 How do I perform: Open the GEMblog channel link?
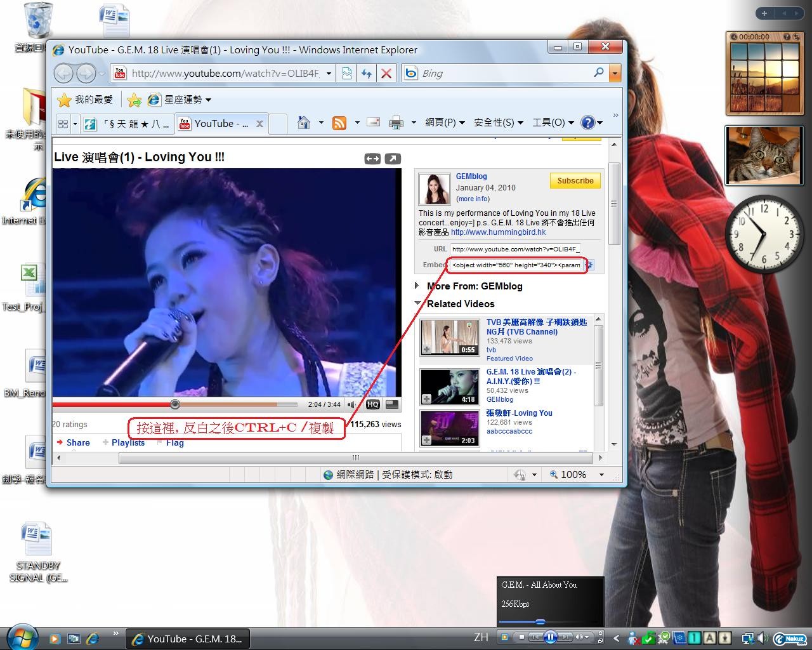click(471, 176)
